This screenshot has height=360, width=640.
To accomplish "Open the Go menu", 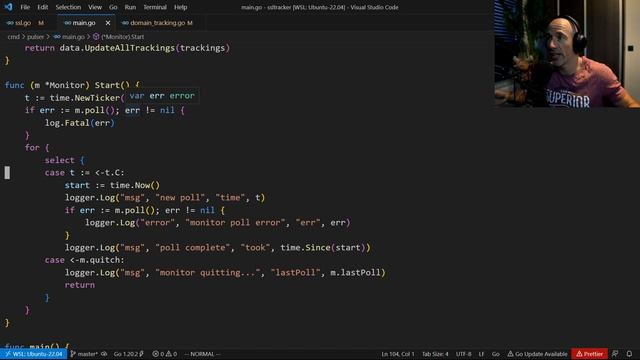I will pos(113,7).
